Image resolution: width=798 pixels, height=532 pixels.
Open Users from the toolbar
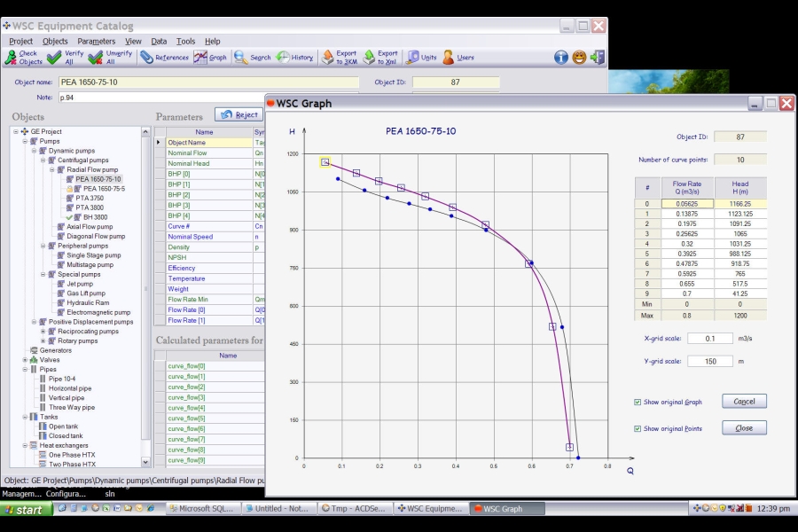(458, 58)
